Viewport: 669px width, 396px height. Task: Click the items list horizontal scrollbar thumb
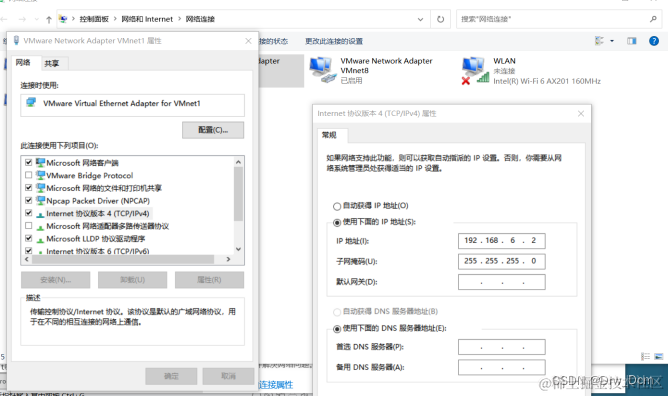pos(123,259)
